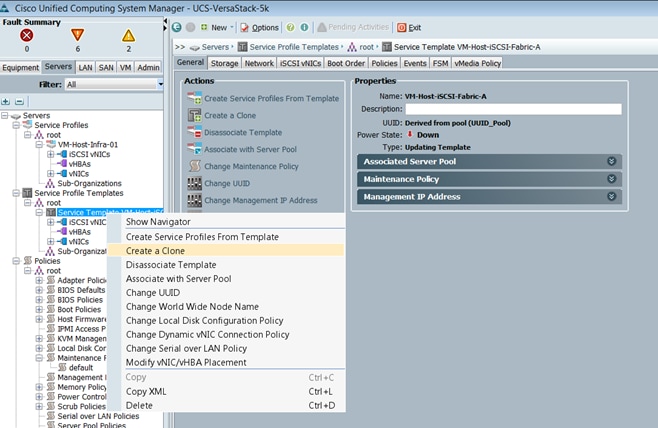Click the green Help question mark icon
Screen dimensions: 658x428
pyautogui.click(x=290, y=27)
